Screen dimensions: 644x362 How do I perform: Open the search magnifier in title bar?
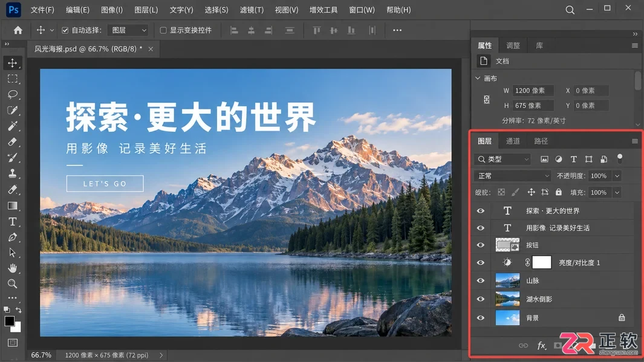click(x=570, y=10)
